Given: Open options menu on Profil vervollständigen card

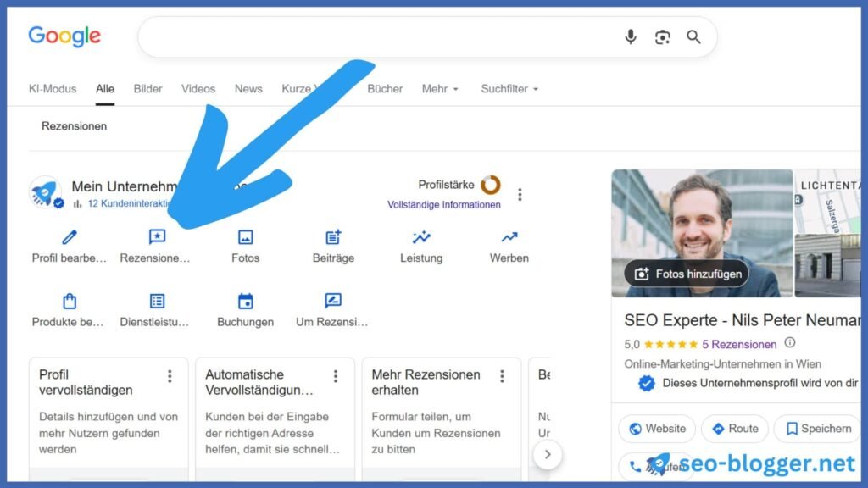Looking at the screenshot, I should [170, 376].
